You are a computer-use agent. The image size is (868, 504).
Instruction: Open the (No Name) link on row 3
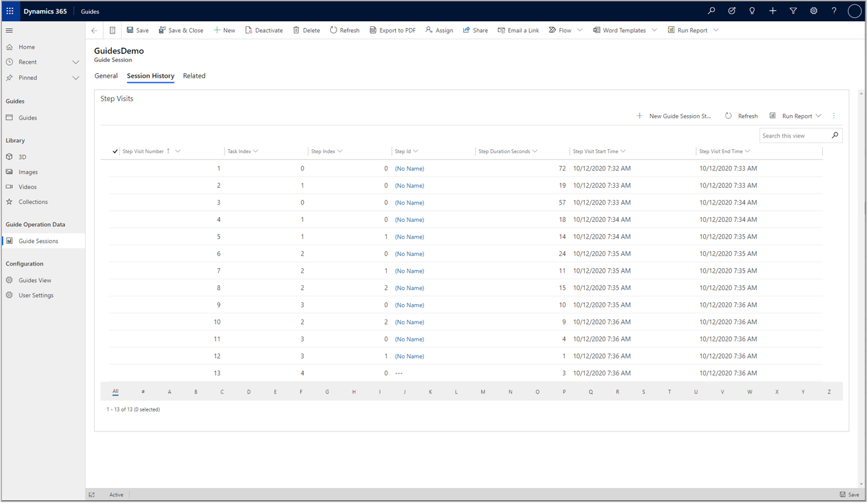409,202
